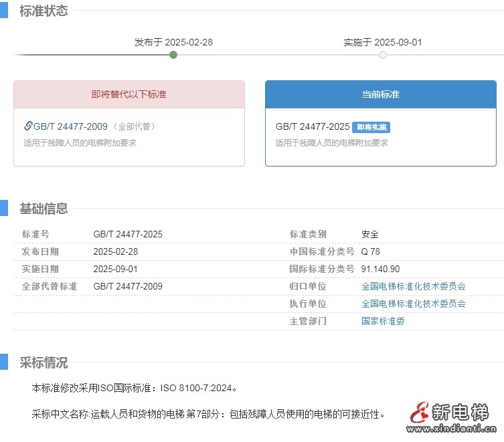
Task: Click the 基础信息 section heading
Action: tap(44, 209)
